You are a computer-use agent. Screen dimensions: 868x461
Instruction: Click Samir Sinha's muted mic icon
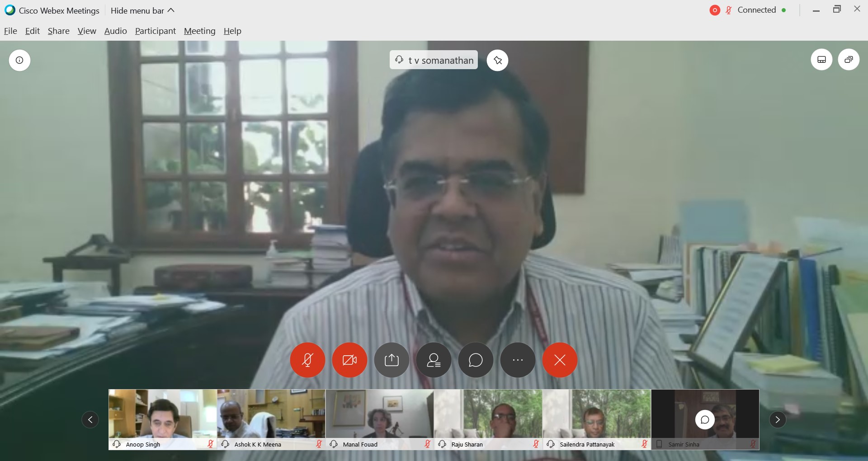point(753,444)
